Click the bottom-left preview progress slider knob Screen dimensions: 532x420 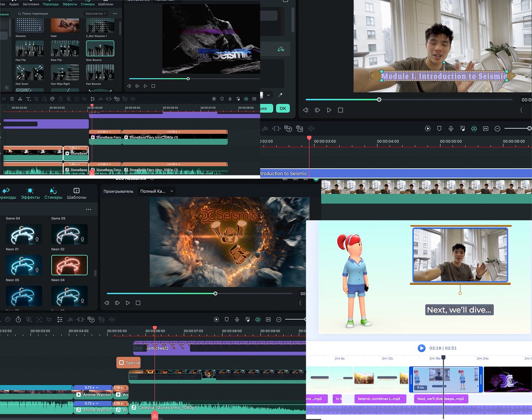(215, 293)
